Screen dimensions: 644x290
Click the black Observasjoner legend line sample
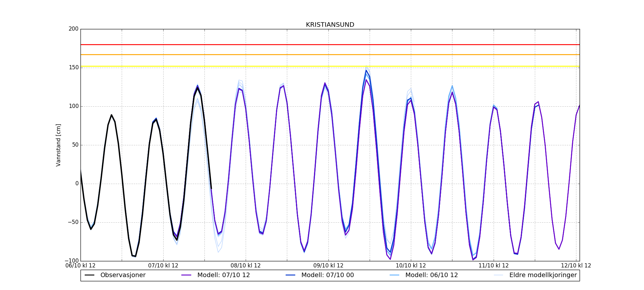coord(90,275)
